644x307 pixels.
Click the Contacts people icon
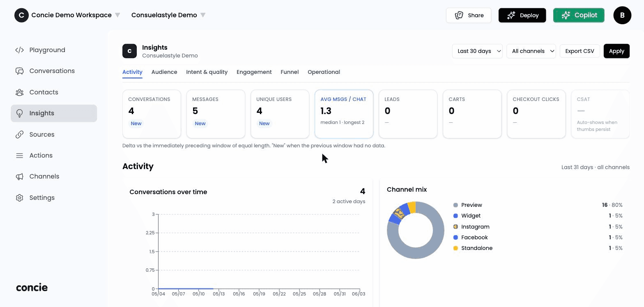pos(19,92)
